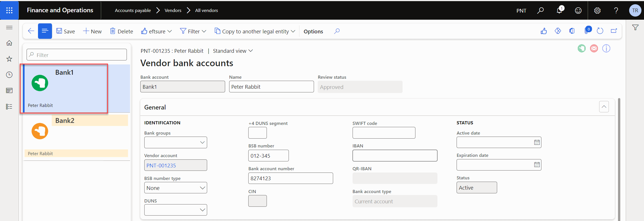Click the search magnifier in the top bar
The image size is (644, 221).
(x=540, y=11)
